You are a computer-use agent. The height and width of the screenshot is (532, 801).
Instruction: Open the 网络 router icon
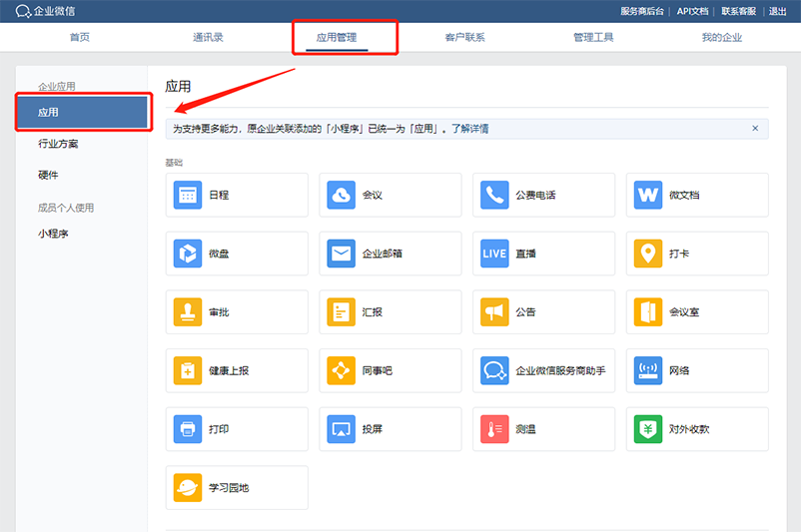coord(648,370)
